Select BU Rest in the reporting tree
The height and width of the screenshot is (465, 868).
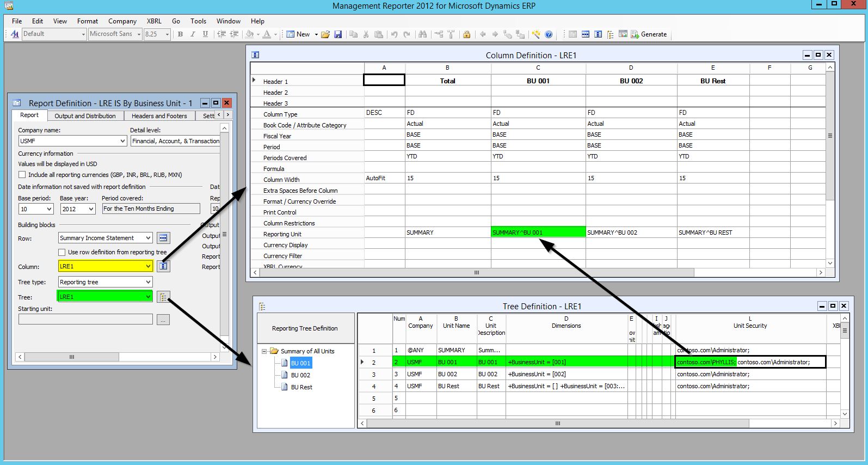(301, 387)
